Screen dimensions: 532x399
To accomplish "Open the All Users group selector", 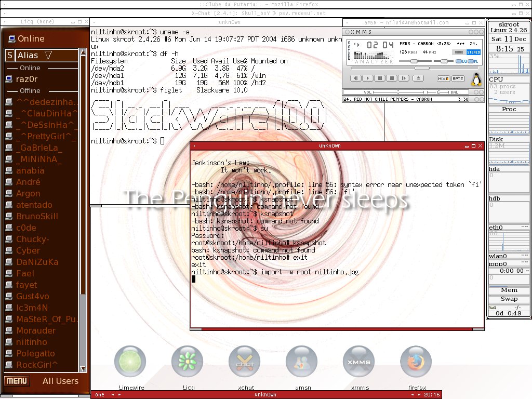I will pyautogui.click(x=60, y=381).
